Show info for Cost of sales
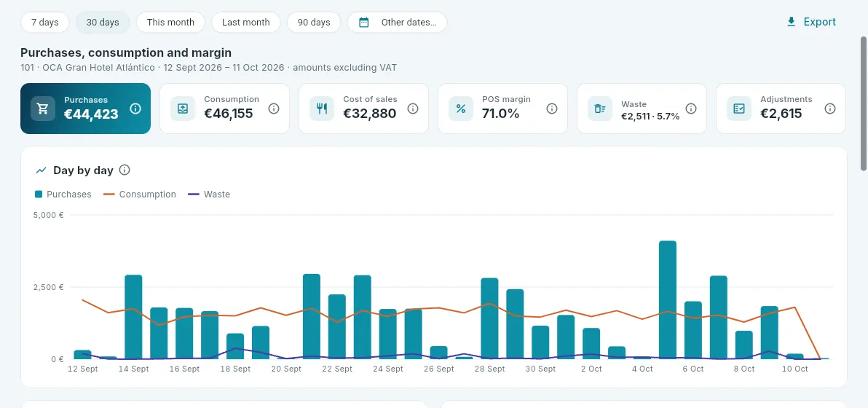The image size is (868, 408). (412, 109)
